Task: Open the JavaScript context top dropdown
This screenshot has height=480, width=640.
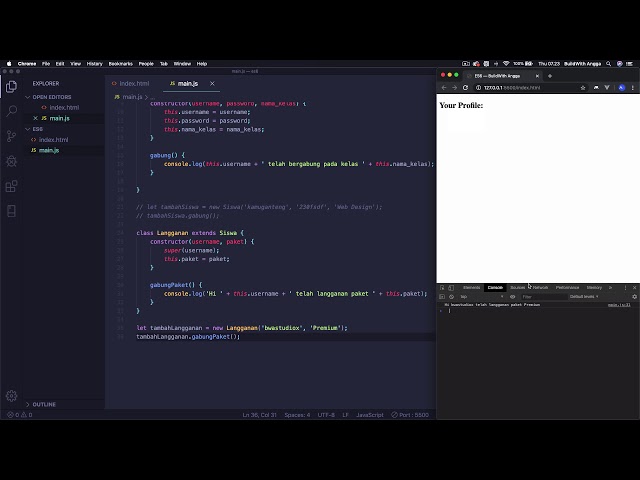Action: (482, 297)
